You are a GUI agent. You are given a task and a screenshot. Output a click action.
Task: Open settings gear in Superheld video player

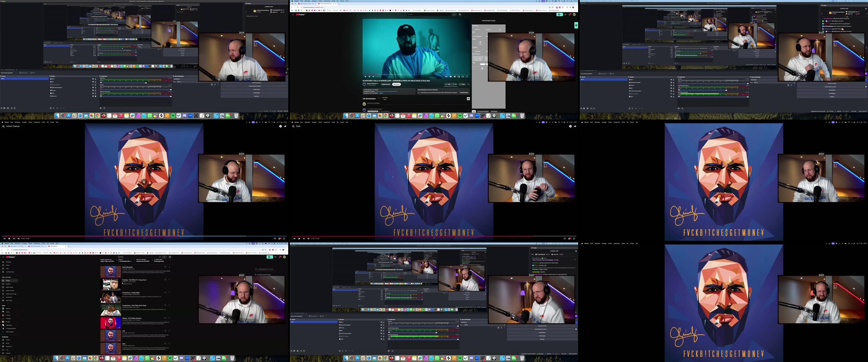tap(455, 76)
